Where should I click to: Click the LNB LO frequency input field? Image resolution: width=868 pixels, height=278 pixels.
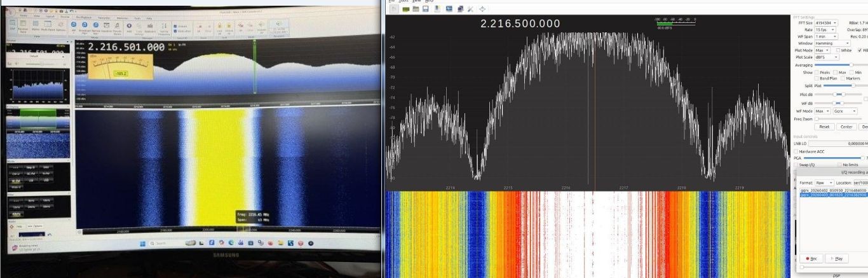click(x=837, y=144)
